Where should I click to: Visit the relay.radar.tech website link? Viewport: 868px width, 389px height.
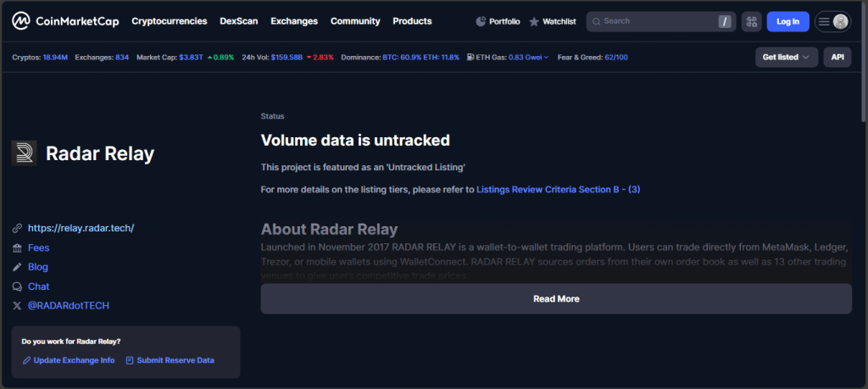point(81,228)
